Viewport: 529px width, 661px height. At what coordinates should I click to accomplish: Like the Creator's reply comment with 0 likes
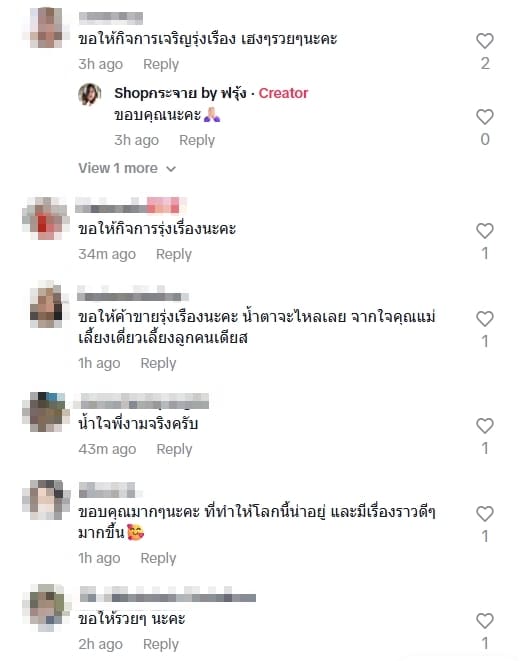(x=485, y=117)
